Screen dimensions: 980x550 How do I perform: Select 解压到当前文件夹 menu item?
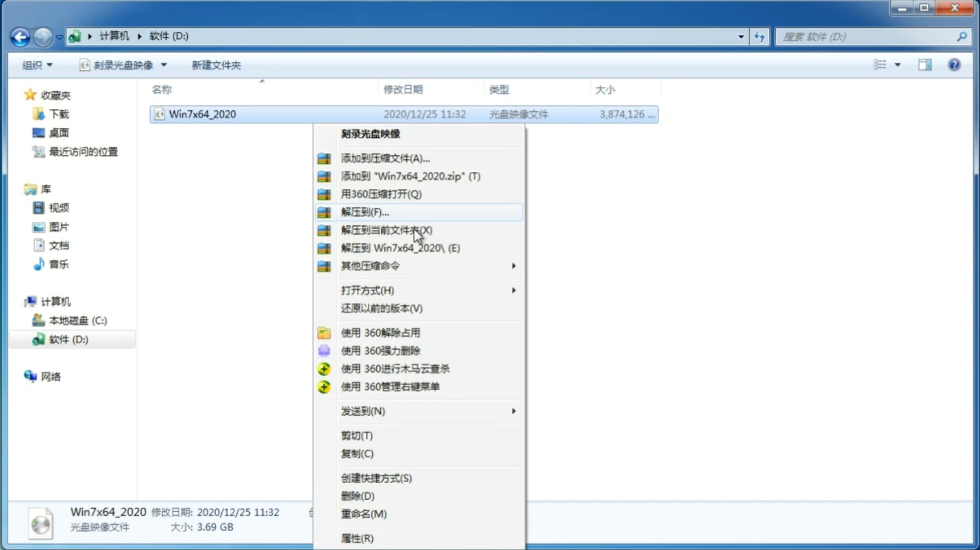point(387,230)
